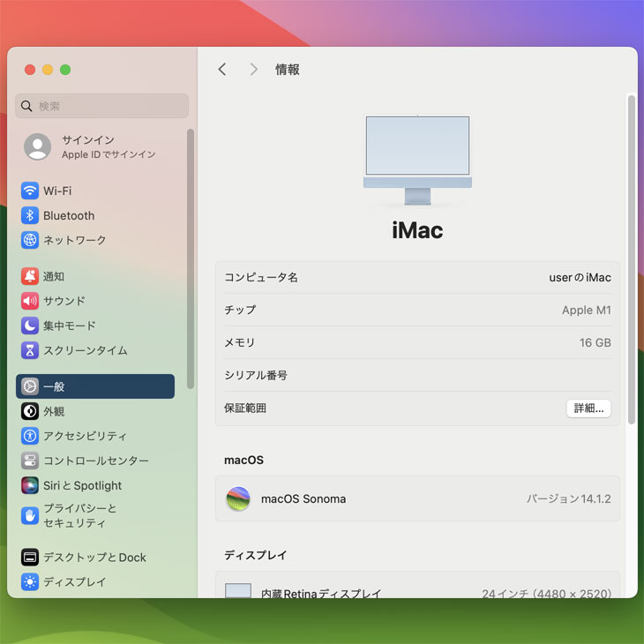This screenshot has width=644, height=644.
Task: Click the 通知 bell icon
Action: point(30,276)
